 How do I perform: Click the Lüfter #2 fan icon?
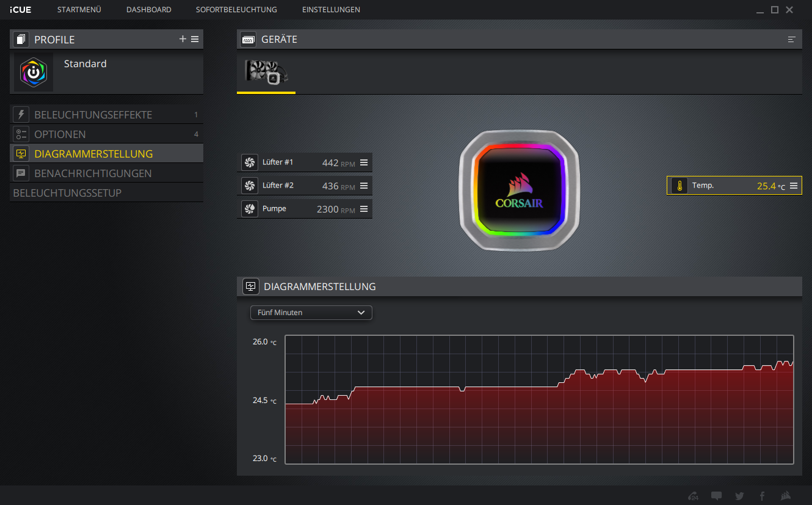[249, 186]
